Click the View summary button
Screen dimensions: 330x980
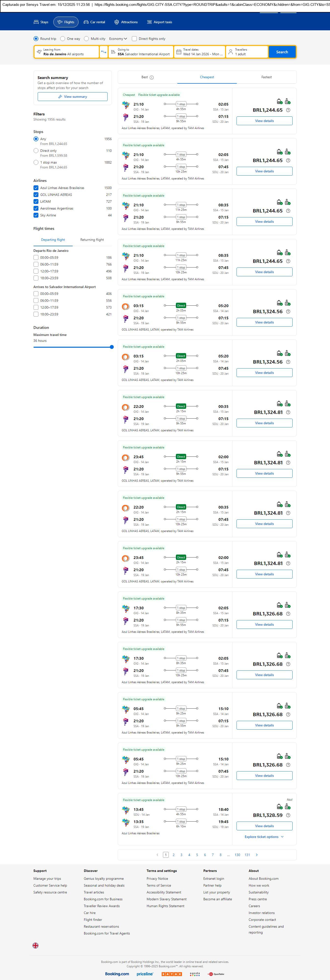coord(72,97)
